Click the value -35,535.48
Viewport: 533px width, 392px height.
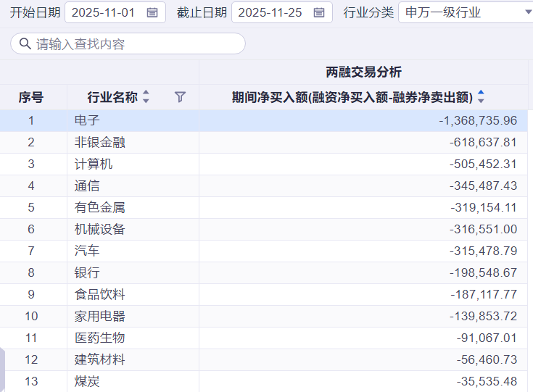487,381
